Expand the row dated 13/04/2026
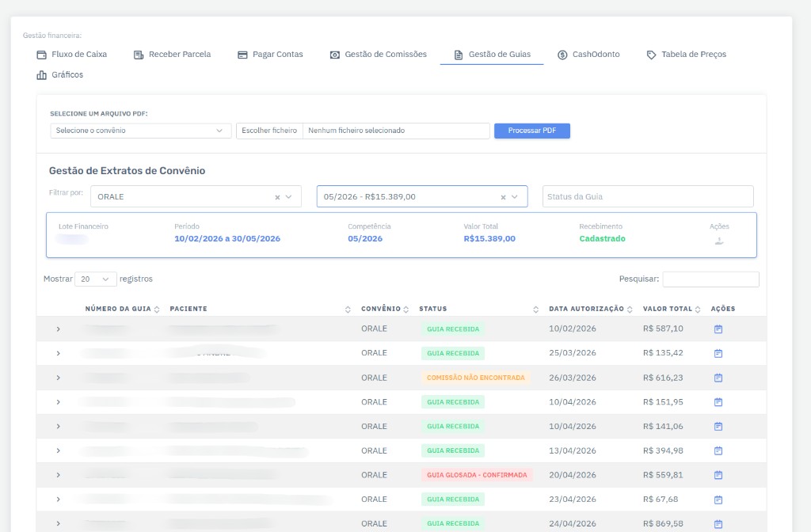 [x=59, y=450]
